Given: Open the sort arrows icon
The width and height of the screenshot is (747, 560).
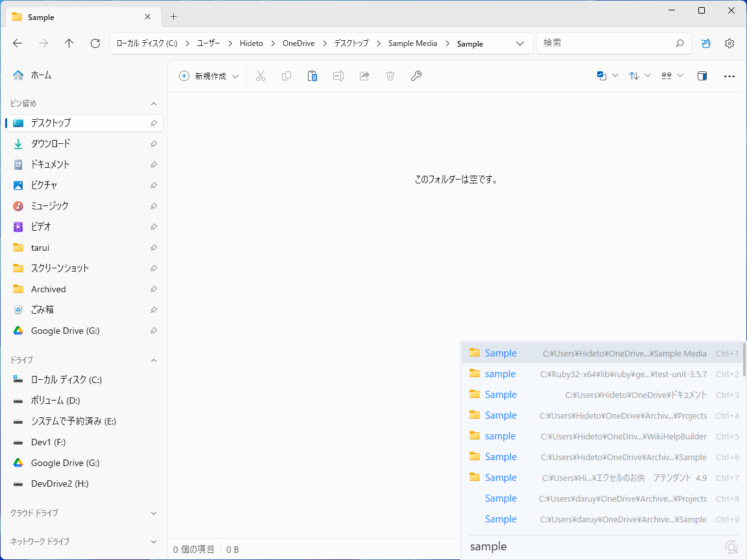Looking at the screenshot, I should [x=634, y=76].
